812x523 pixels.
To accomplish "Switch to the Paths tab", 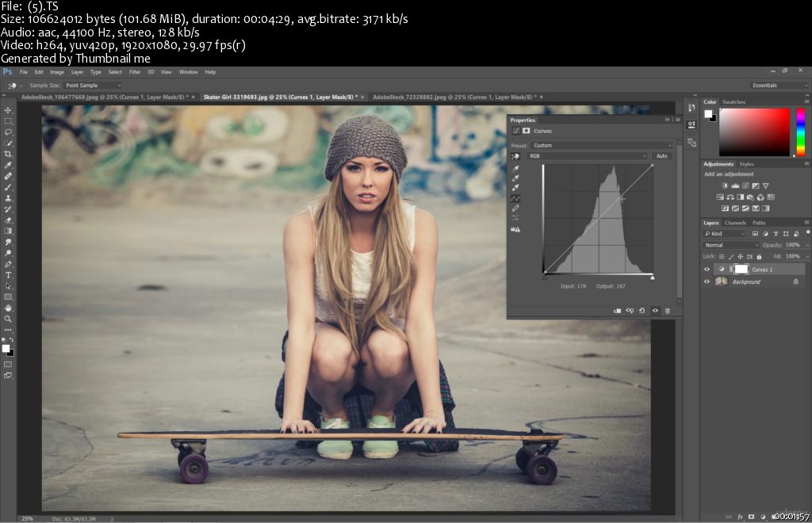I will (x=759, y=223).
